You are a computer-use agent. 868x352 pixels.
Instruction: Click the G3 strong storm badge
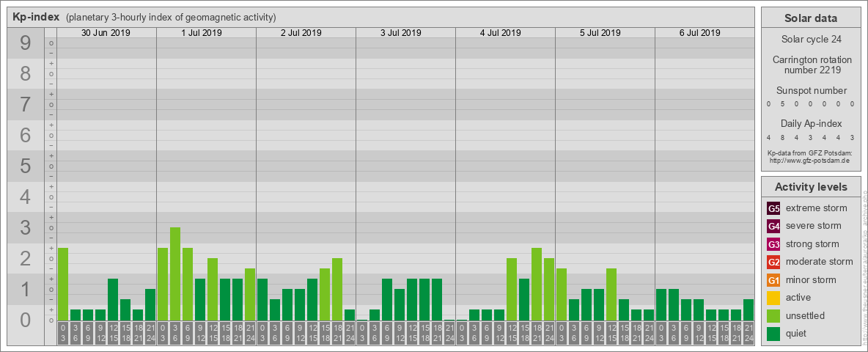pos(773,244)
